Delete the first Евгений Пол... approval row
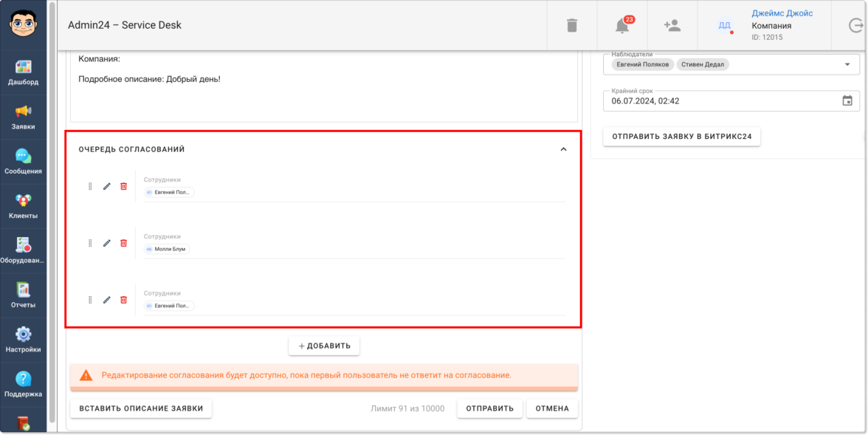 (x=123, y=186)
